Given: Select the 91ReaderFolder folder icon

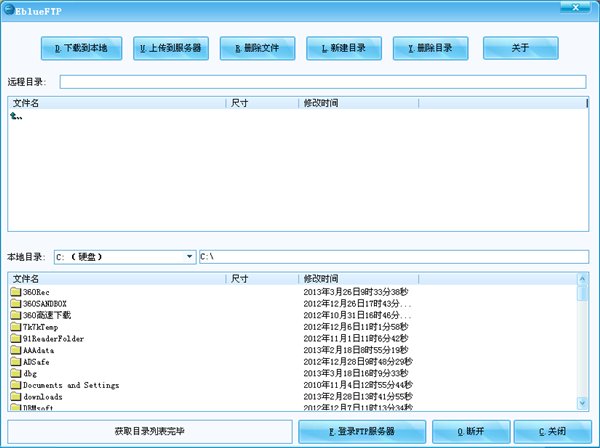Looking at the screenshot, I should click(16, 338).
